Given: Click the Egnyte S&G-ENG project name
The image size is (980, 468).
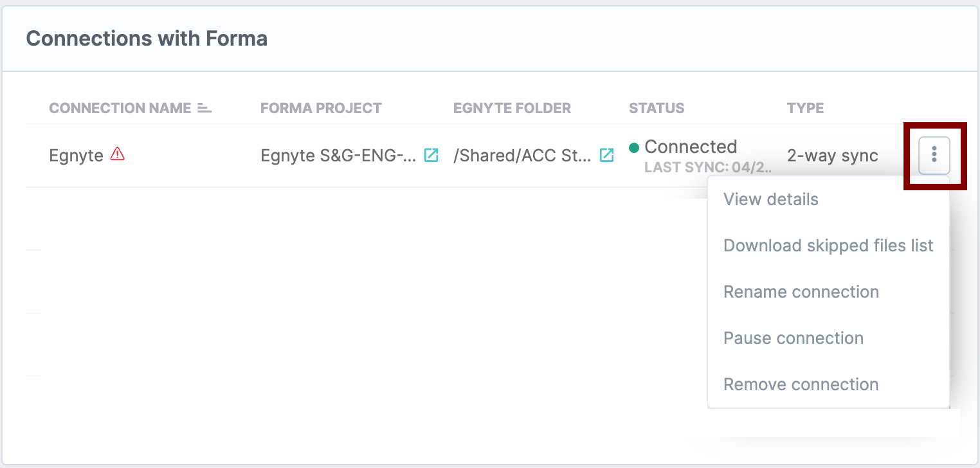Looking at the screenshot, I should pyautogui.click(x=338, y=156).
